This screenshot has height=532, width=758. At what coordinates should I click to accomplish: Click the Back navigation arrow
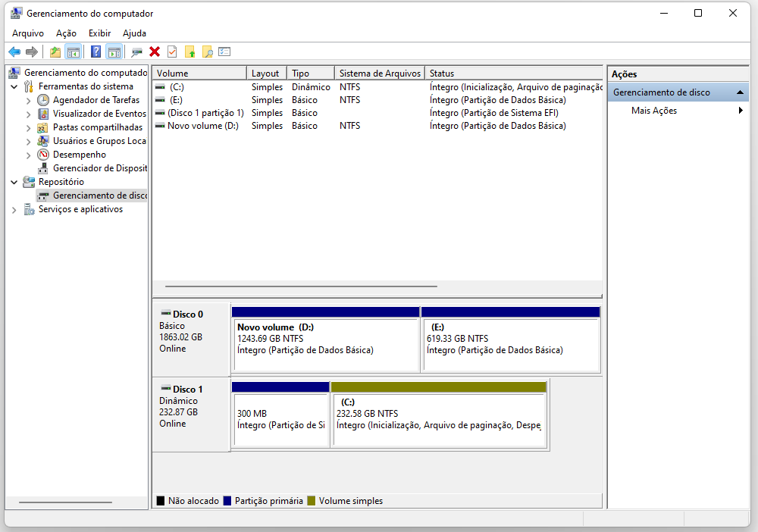14,52
